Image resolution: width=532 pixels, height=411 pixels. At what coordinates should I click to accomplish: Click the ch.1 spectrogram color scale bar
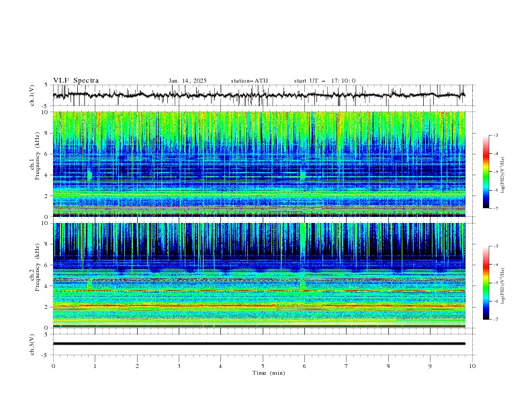(x=486, y=172)
